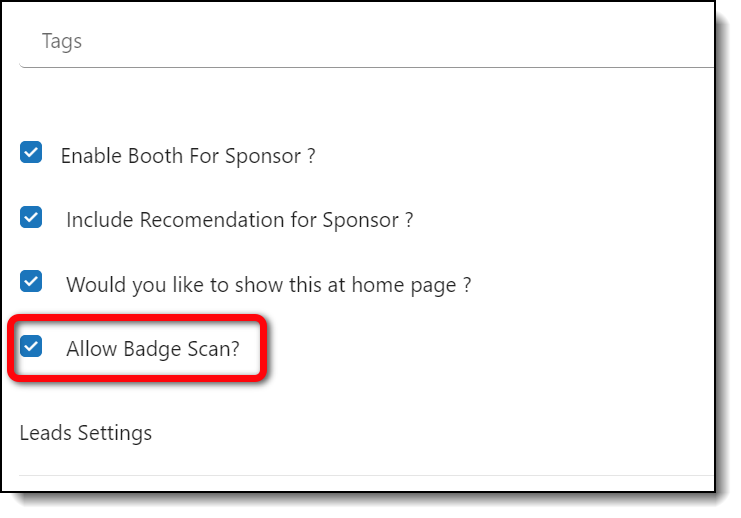Viewport: 741px width, 518px height.
Task: Uncheck the Enable Booth For Sponsor checkbox
Action: 31,153
